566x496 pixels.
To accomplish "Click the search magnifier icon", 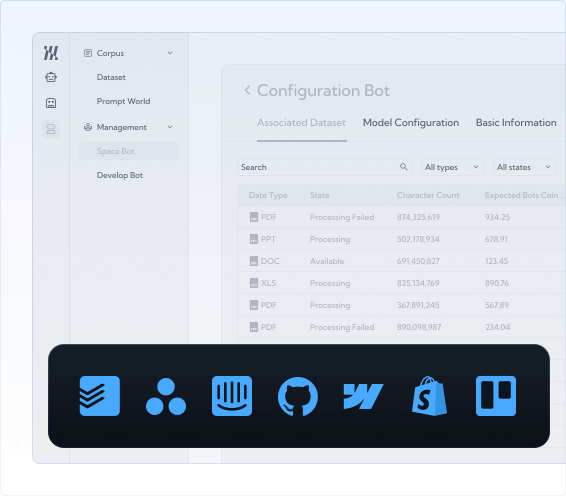I will point(404,167).
